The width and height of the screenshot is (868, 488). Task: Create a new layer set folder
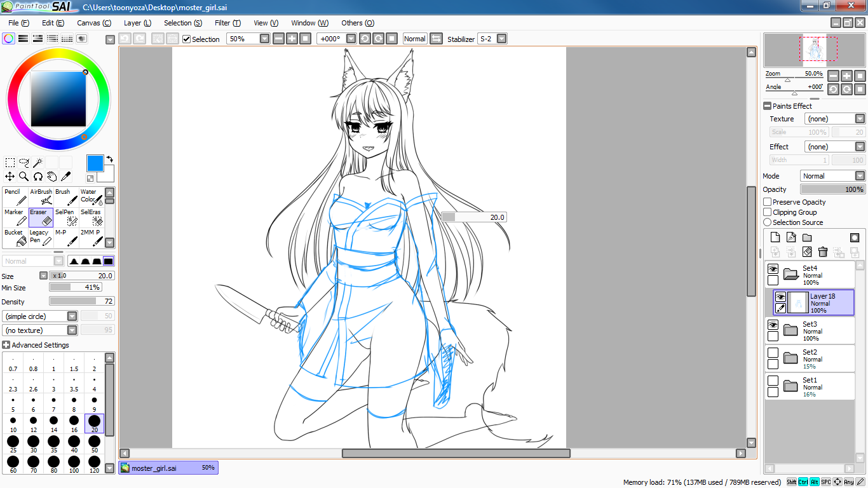tap(807, 238)
